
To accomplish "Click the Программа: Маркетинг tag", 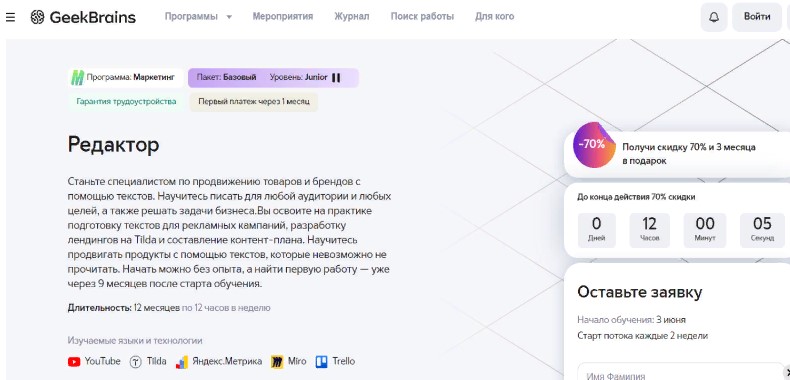I will coord(126,78).
